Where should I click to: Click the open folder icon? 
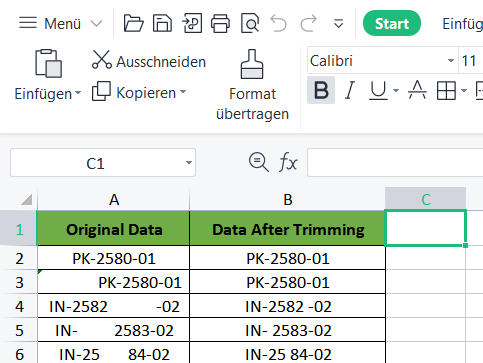click(x=133, y=23)
